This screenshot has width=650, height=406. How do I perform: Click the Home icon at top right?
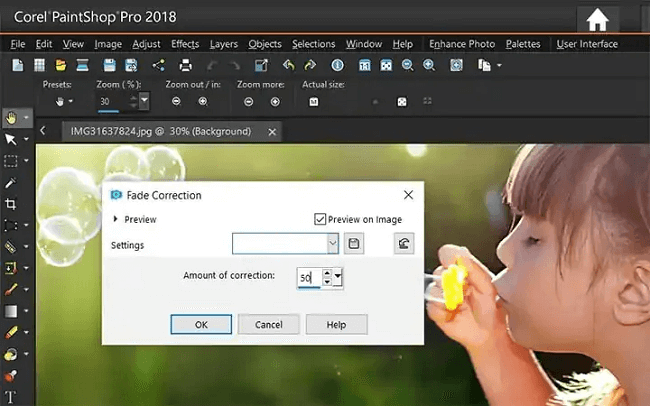point(597,20)
